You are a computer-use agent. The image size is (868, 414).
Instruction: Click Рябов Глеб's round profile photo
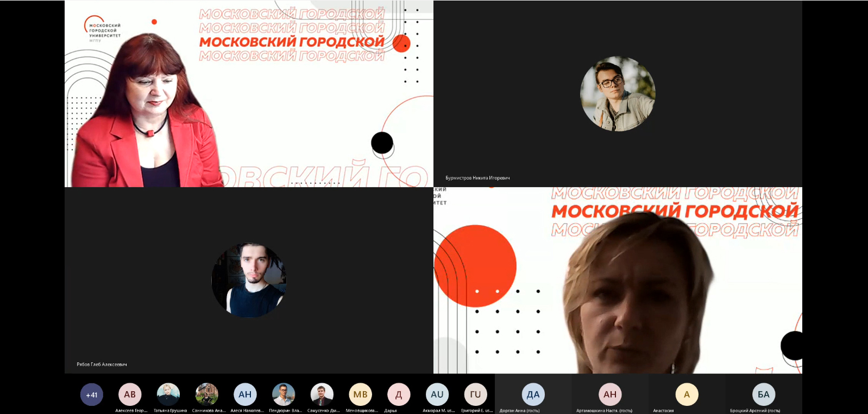[249, 280]
